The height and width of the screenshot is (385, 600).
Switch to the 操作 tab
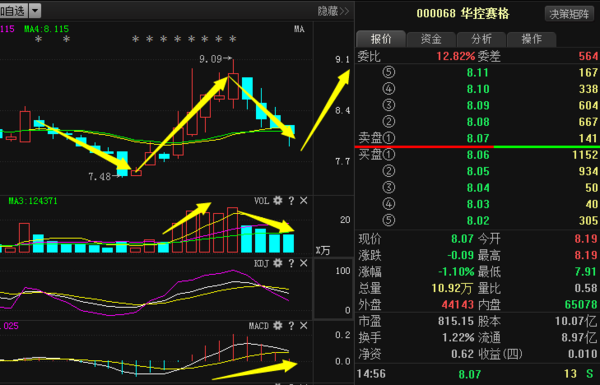click(532, 39)
